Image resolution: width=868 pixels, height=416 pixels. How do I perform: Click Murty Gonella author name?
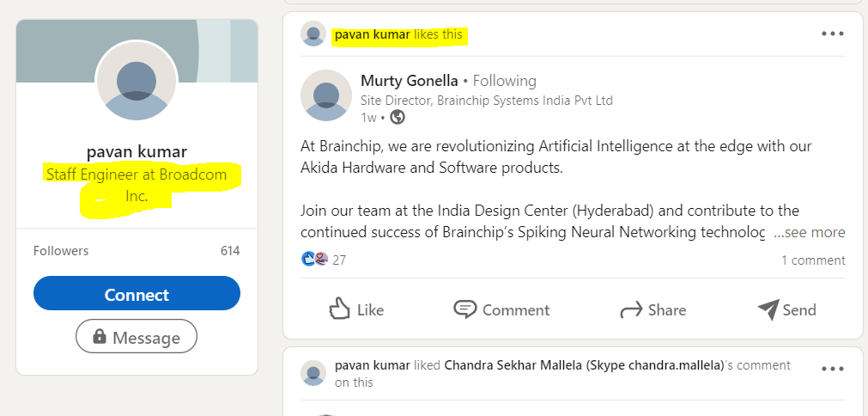[409, 81]
